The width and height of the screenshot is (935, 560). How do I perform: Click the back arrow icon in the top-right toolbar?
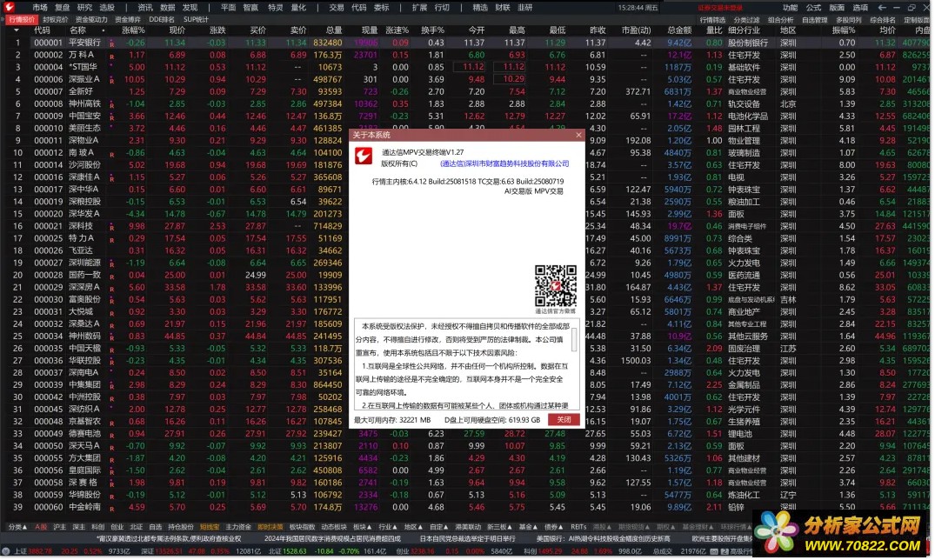[x=882, y=8]
